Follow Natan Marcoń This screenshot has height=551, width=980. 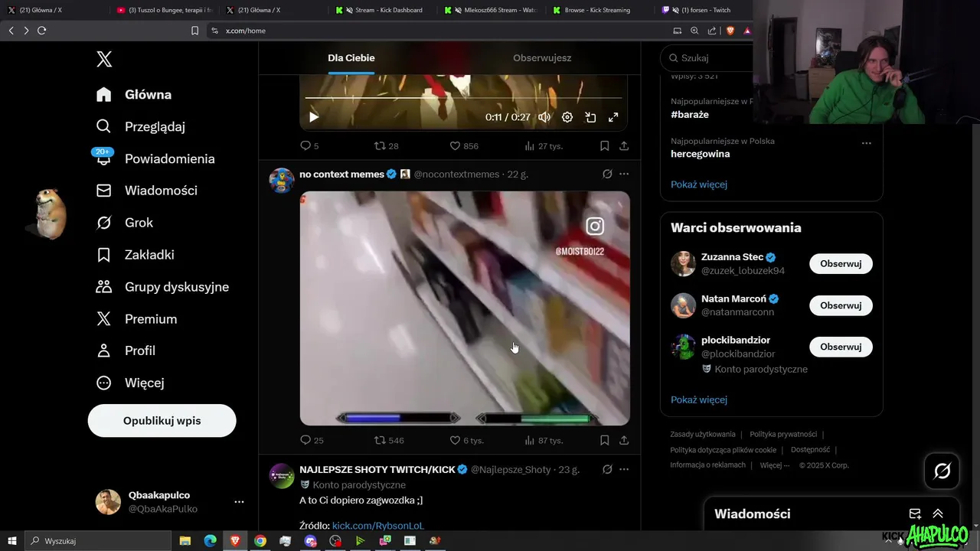(x=841, y=305)
